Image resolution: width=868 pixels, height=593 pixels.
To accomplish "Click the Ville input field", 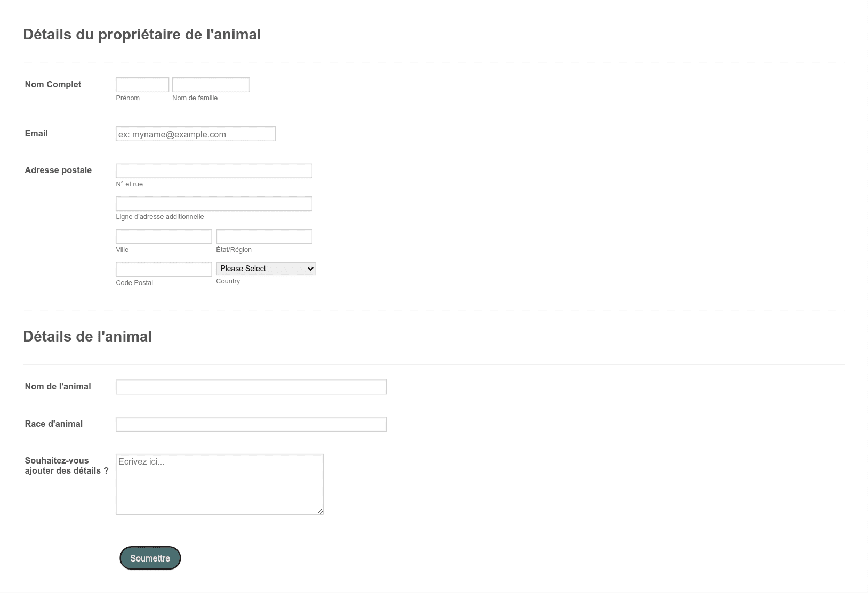I will (x=164, y=237).
